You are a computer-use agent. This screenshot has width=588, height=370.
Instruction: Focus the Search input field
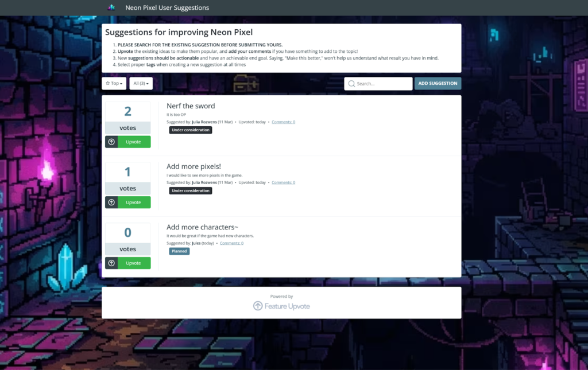(383, 84)
